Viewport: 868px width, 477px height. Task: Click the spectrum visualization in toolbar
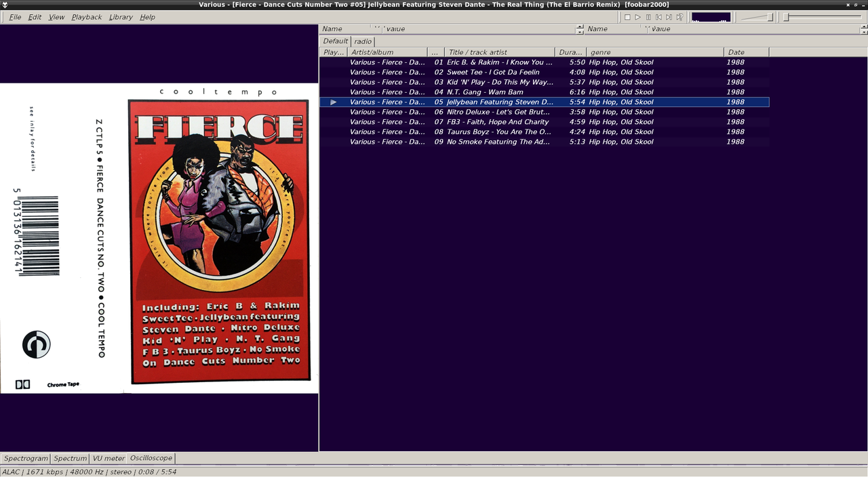tap(711, 17)
